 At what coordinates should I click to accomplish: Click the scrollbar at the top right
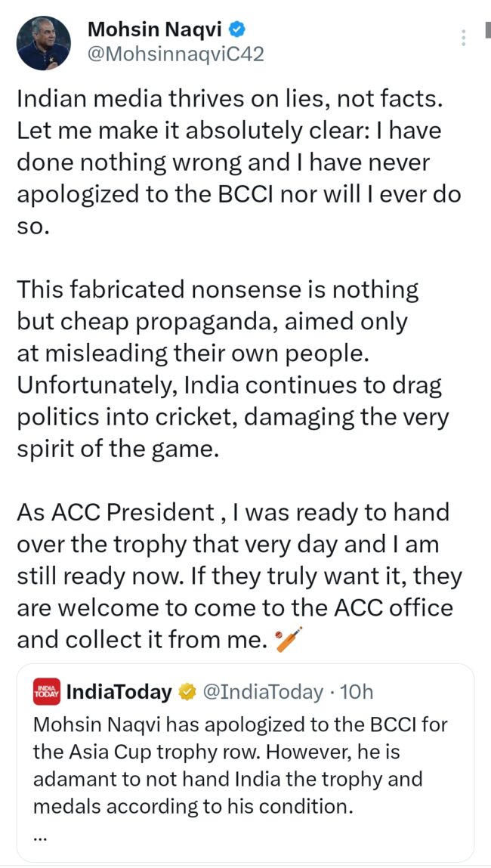tap(486, 32)
